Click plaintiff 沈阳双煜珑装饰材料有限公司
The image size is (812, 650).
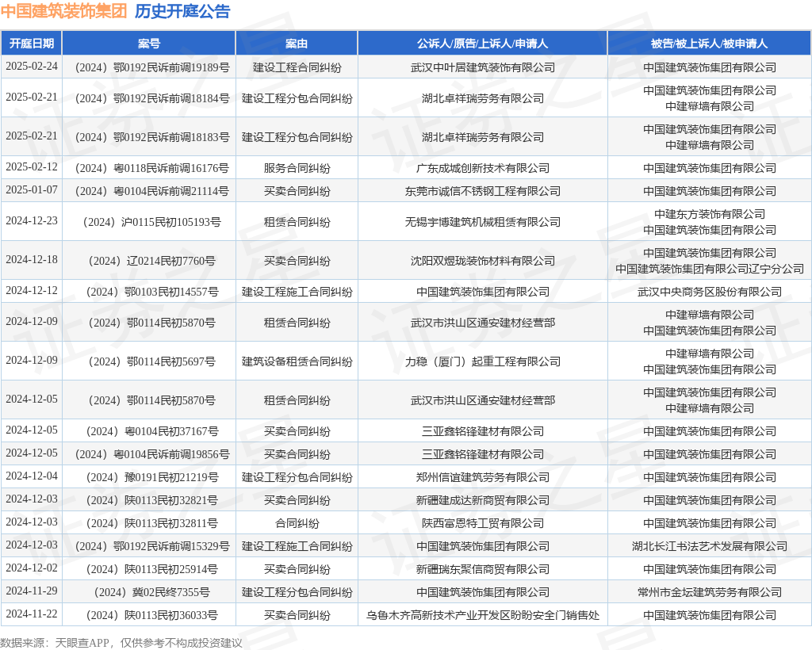[x=483, y=261]
